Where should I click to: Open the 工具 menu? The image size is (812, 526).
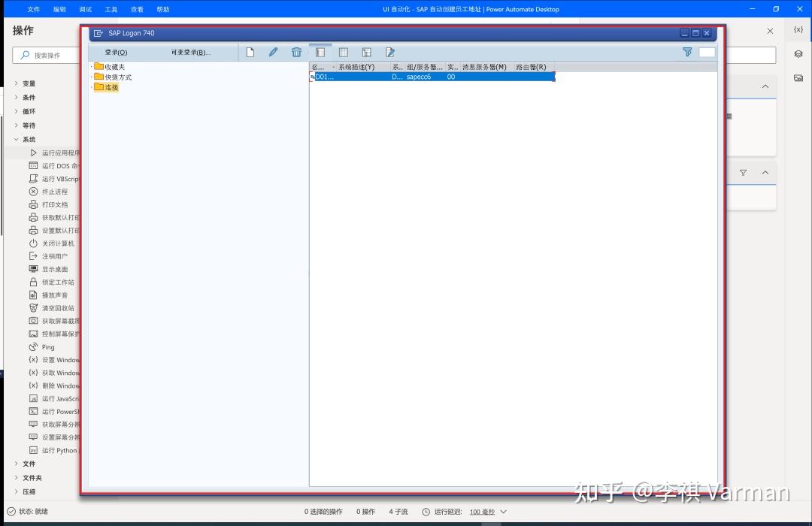(111, 9)
